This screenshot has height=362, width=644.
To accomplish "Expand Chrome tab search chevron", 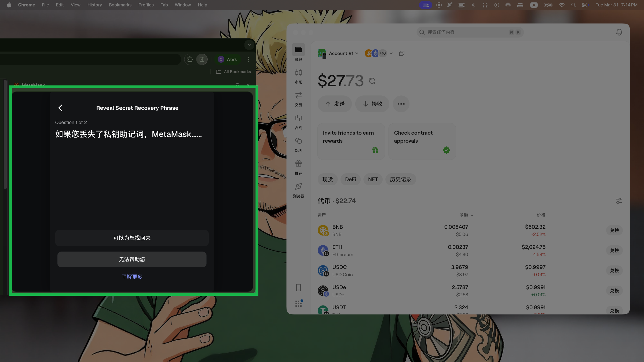I will [249, 45].
